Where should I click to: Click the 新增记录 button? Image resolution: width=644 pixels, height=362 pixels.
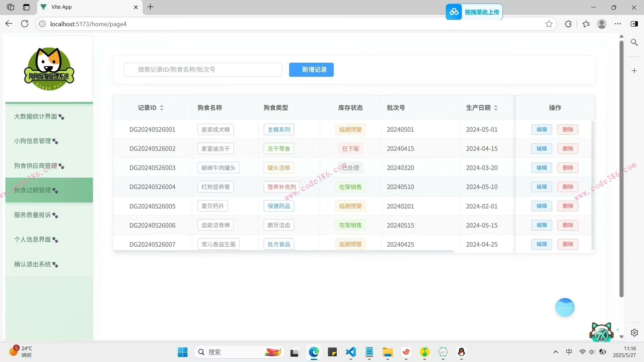tap(311, 70)
